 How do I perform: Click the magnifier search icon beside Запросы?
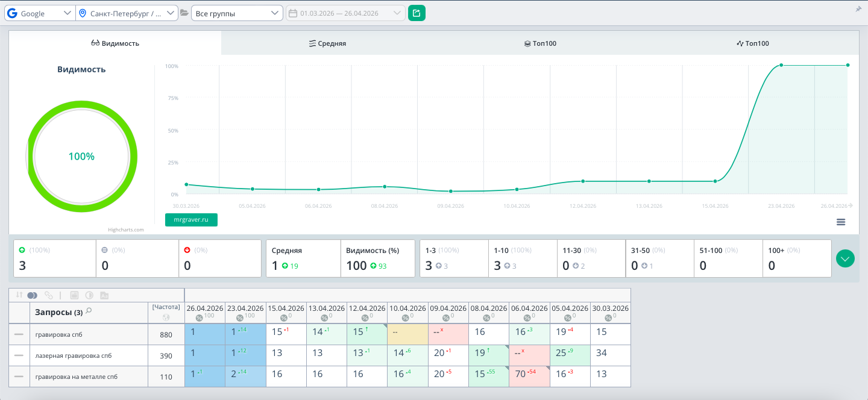[x=89, y=311]
